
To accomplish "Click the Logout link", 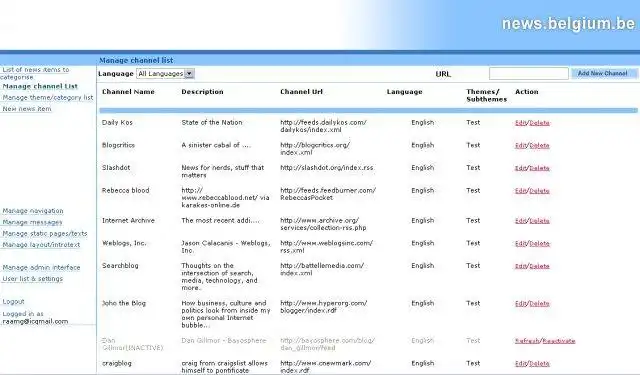I will (13, 302).
